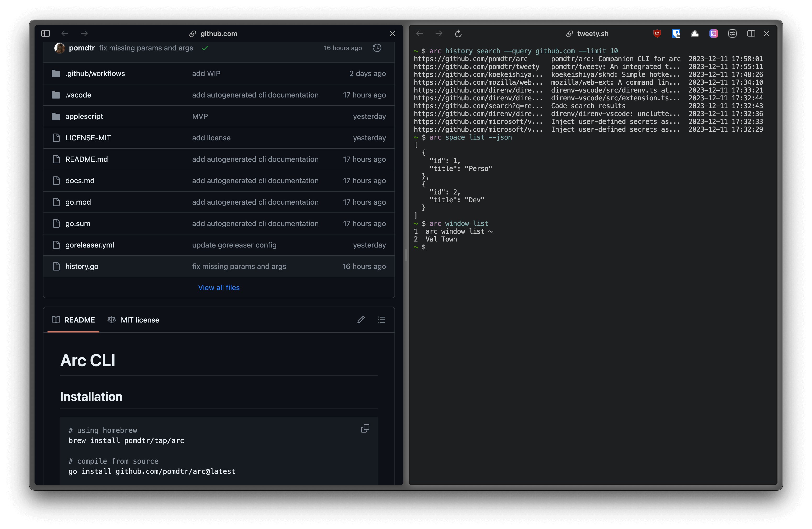Click 'go install github.com/pomdtr/arc@latest' text

point(152,471)
